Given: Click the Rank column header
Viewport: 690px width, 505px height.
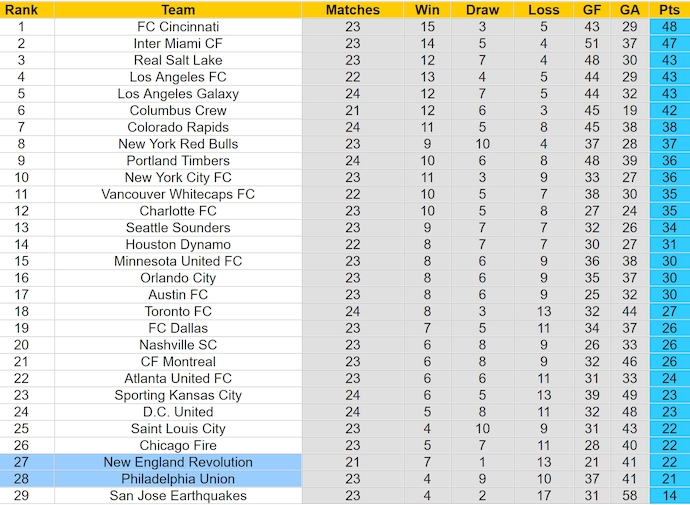Looking at the screenshot, I should [x=27, y=10].
